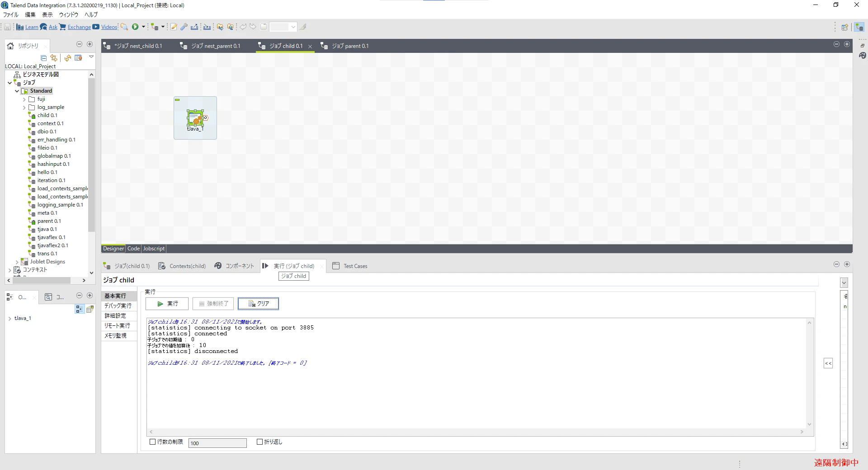The image size is (868, 470).
Task: Click the outline tree view mode icon
Action: click(x=80, y=309)
